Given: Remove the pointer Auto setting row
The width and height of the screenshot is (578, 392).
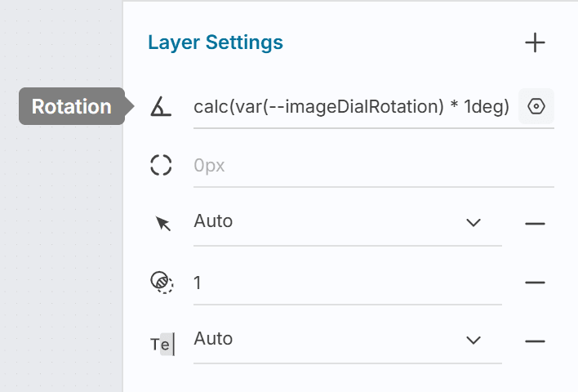Looking at the screenshot, I should (535, 224).
